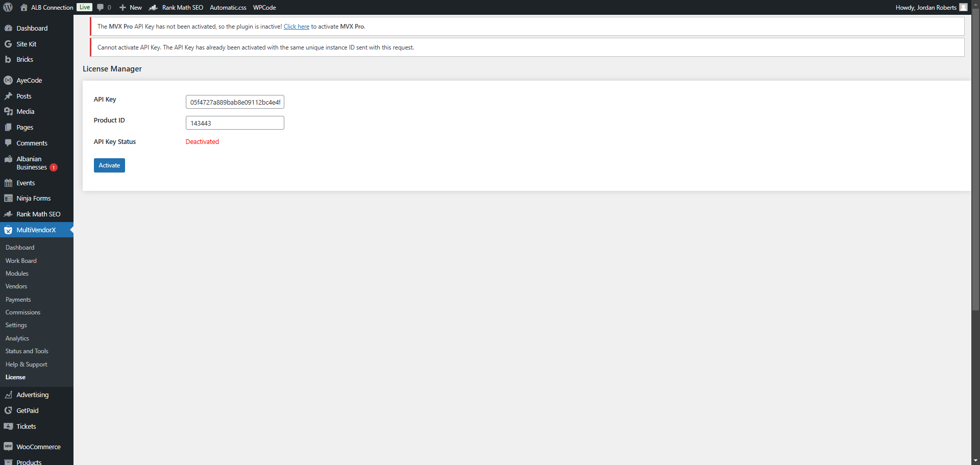Viewport: 980px width, 465px height.
Task: Expand the New content menu
Action: tap(131, 7)
